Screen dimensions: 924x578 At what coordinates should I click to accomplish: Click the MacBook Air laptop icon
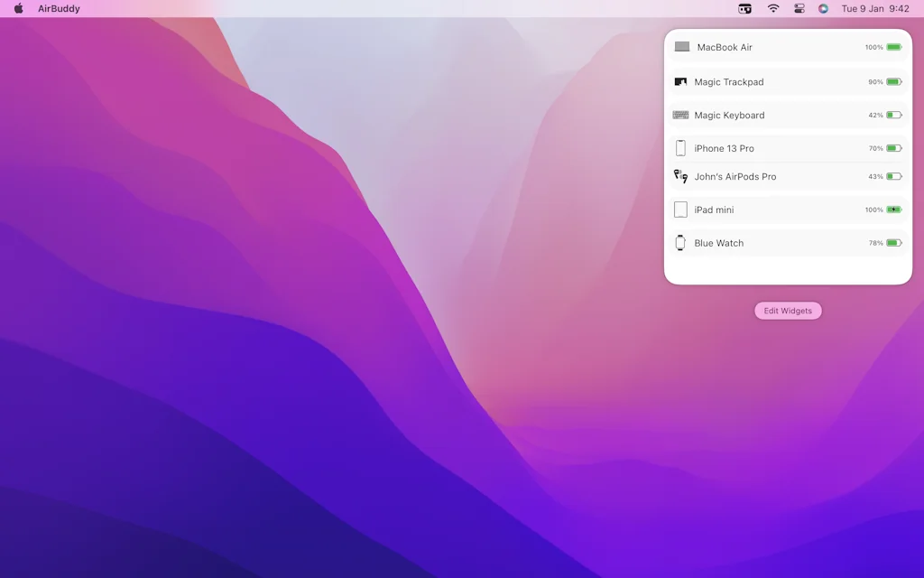[x=682, y=47]
